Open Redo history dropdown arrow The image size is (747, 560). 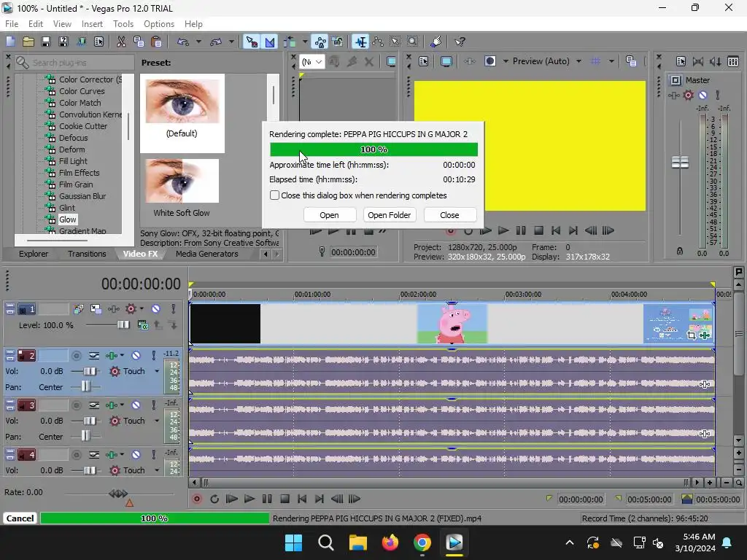[x=231, y=42]
